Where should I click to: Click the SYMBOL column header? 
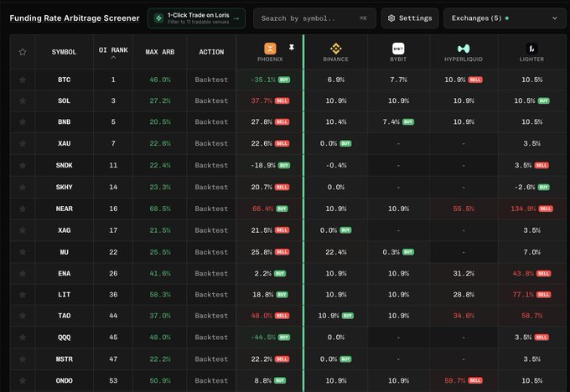(64, 52)
